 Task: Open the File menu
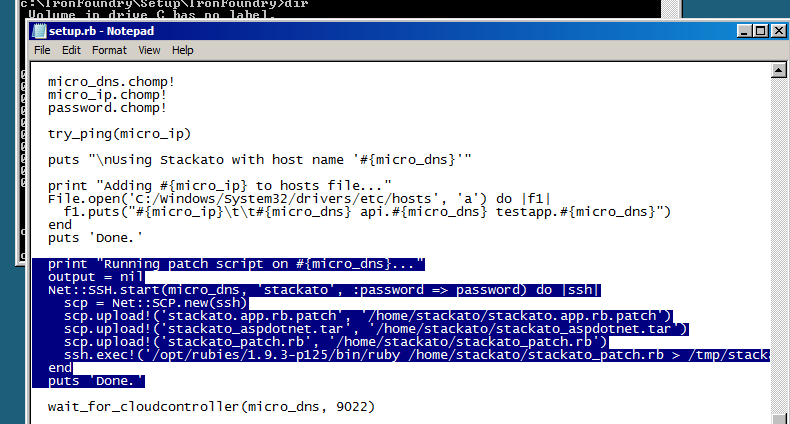click(42, 50)
